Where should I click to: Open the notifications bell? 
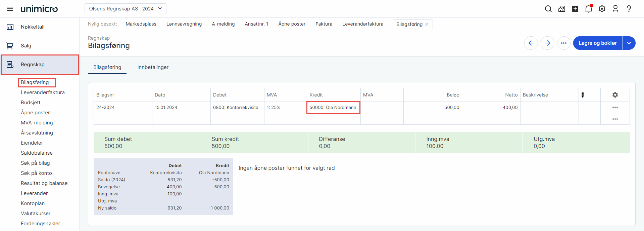coord(588,9)
